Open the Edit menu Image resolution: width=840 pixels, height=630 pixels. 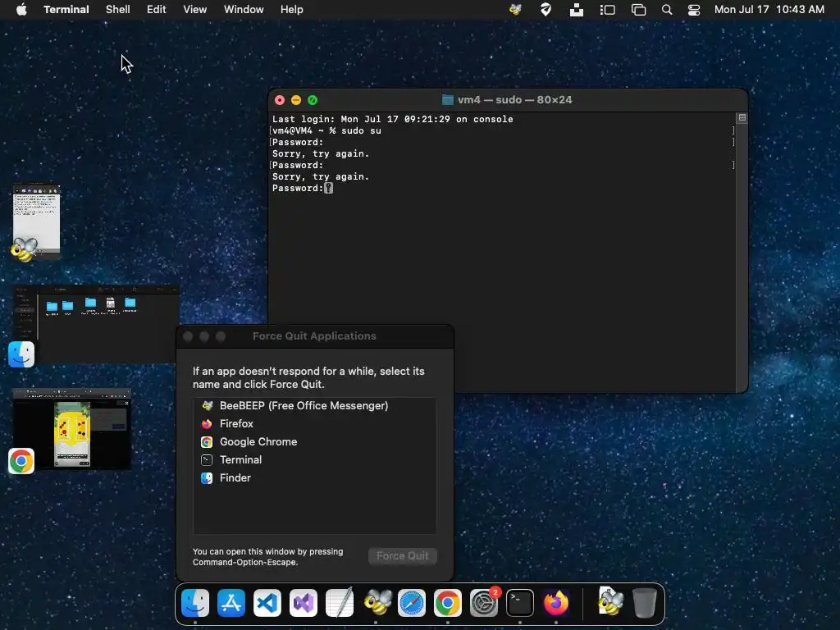[157, 10]
